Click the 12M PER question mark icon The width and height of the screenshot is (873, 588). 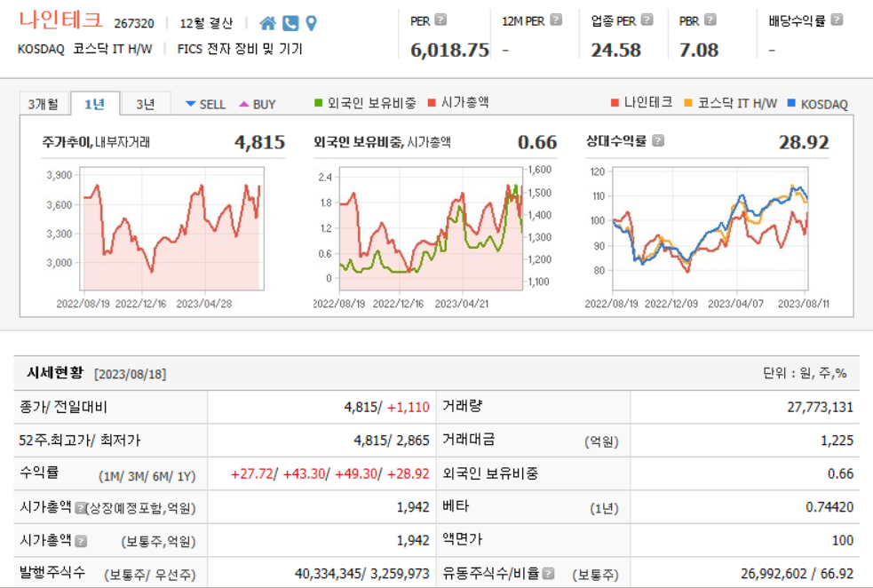click(556, 20)
